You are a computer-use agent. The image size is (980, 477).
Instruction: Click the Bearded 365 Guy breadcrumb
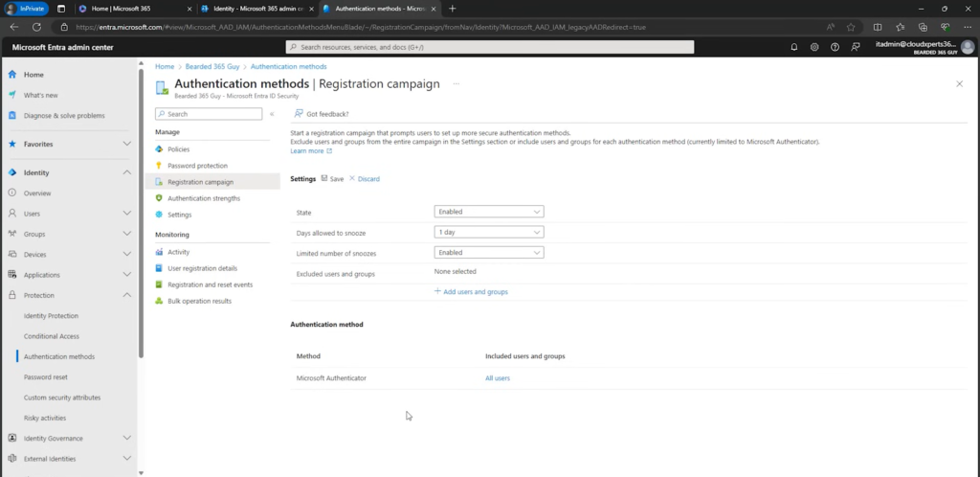click(212, 66)
